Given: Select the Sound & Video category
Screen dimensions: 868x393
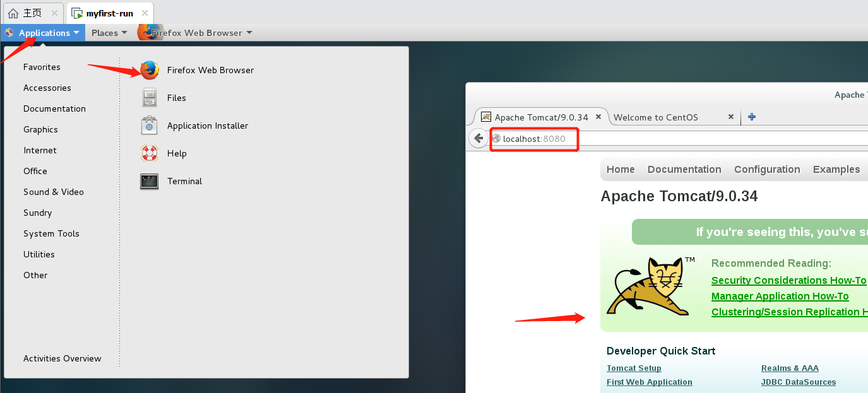Looking at the screenshot, I should pyautogui.click(x=54, y=192).
